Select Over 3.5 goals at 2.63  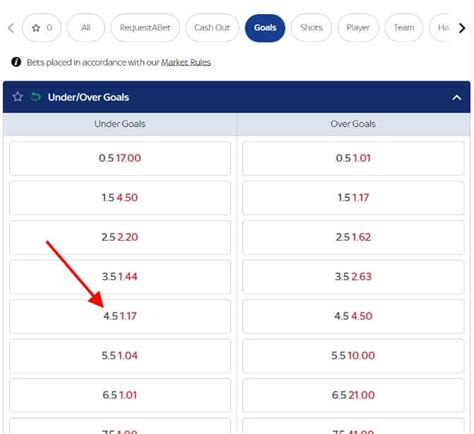coord(353,277)
